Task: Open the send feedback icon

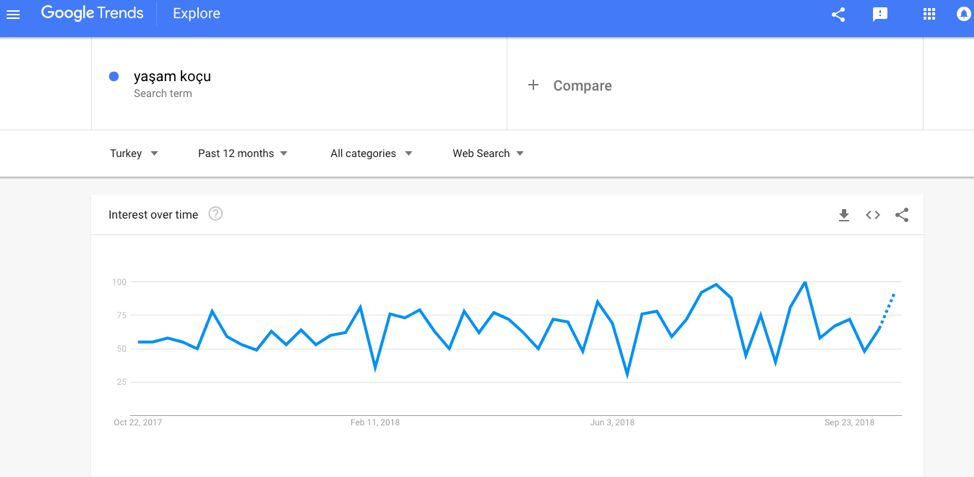Action: tap(880, 14)
